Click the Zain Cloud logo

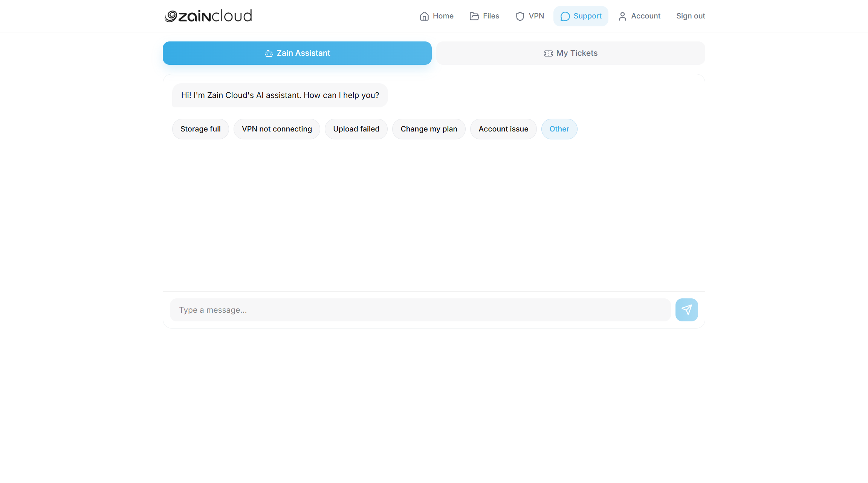pyautogui.click(x=208, y=16)
